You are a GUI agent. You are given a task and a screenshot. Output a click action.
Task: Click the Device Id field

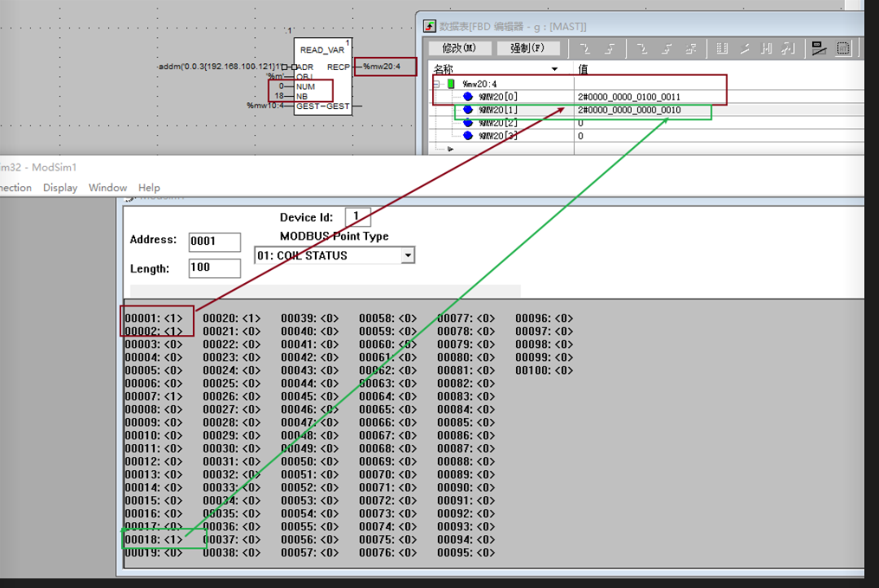357,217
